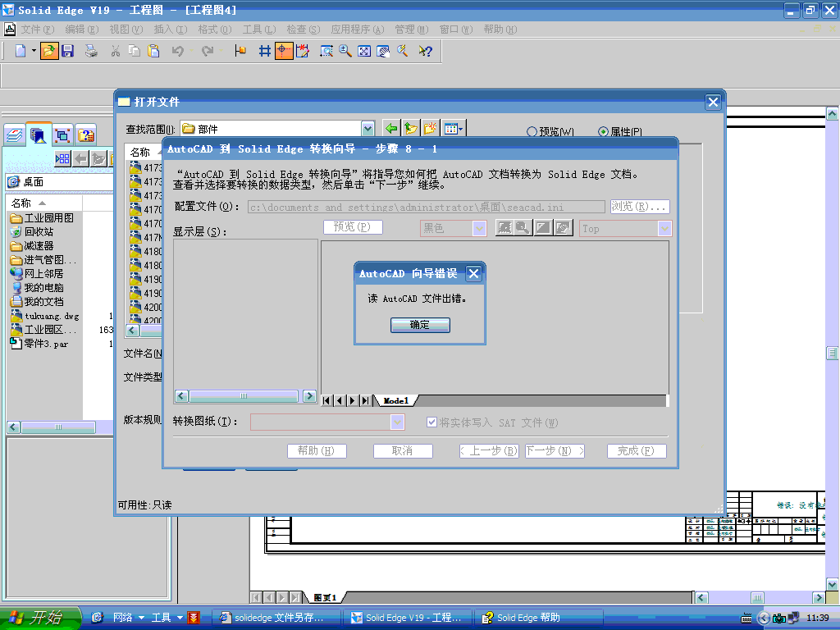Select the Model tab in the preview
This screenshot has width=840, height=630.
pos(396,400)
